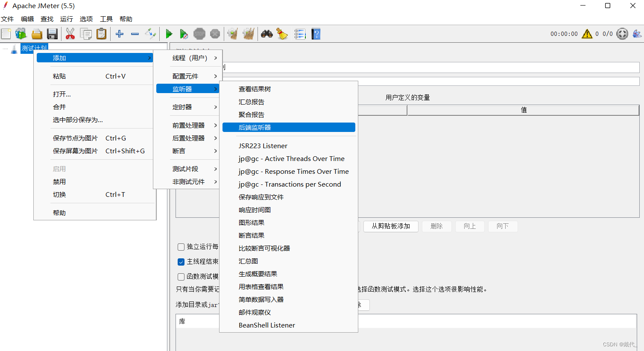Click the 向下 button
Image resolution: width=644 pixels, height=351 pixels.
pos(503,226)
